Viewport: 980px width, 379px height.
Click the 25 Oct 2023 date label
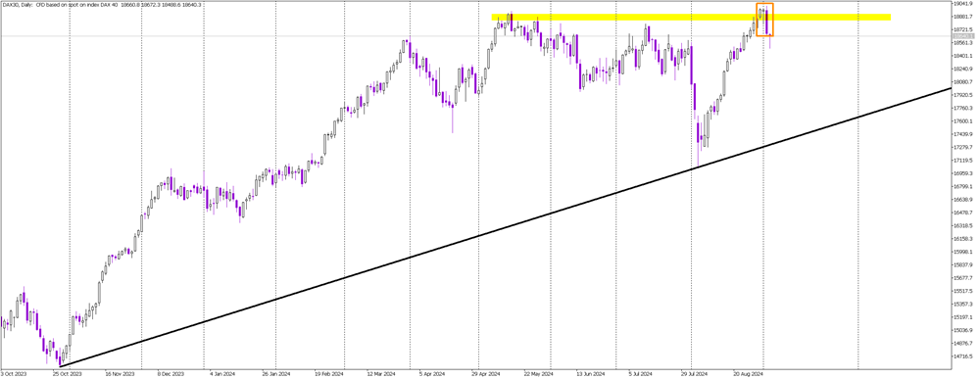tap(67, 375)
